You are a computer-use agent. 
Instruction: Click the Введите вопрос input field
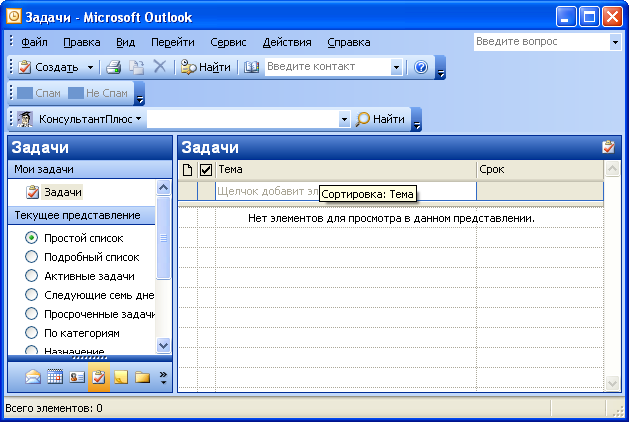542,42
